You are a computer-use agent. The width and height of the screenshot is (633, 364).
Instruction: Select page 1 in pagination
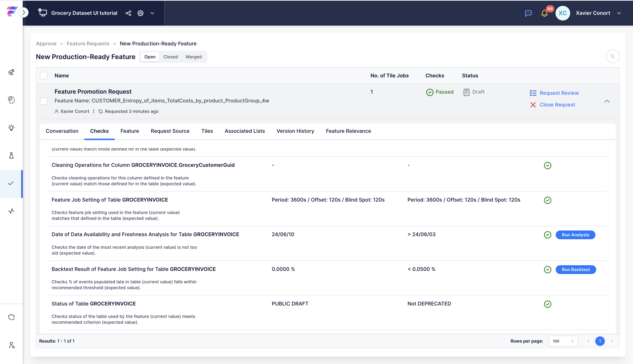pos(600,341)
